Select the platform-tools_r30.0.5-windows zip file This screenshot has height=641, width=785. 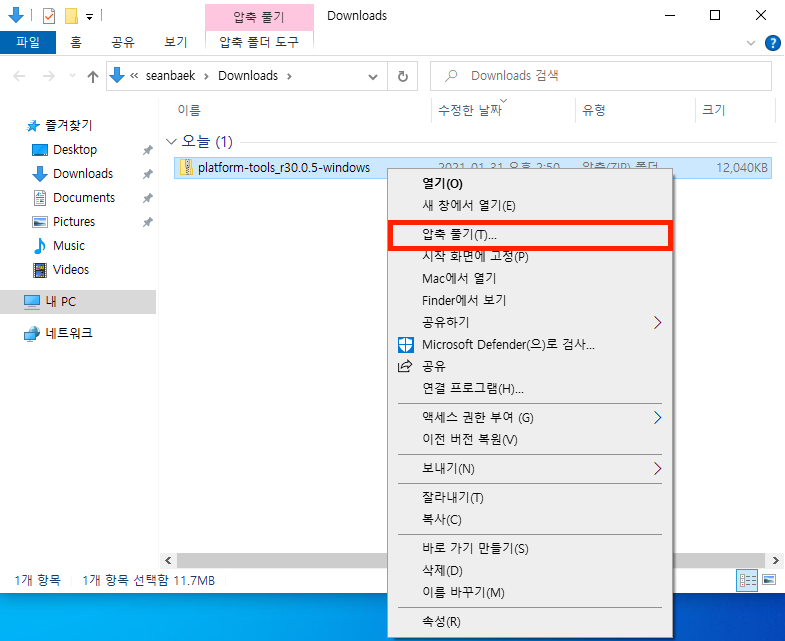(x=283, y=168)
